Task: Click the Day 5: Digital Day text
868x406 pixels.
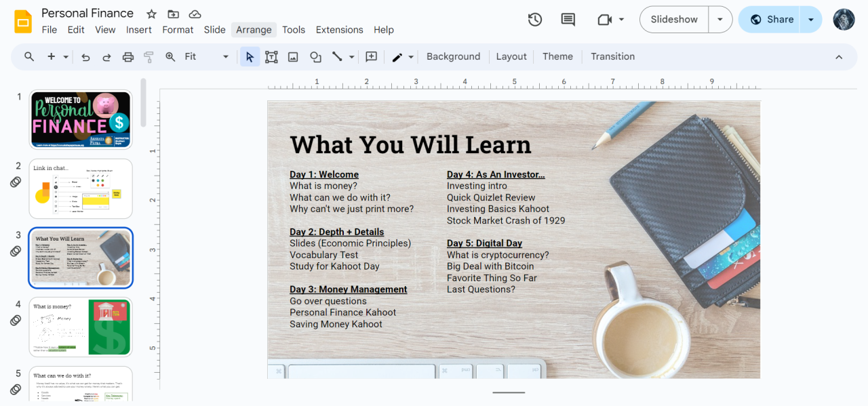Action: [484, 243]
